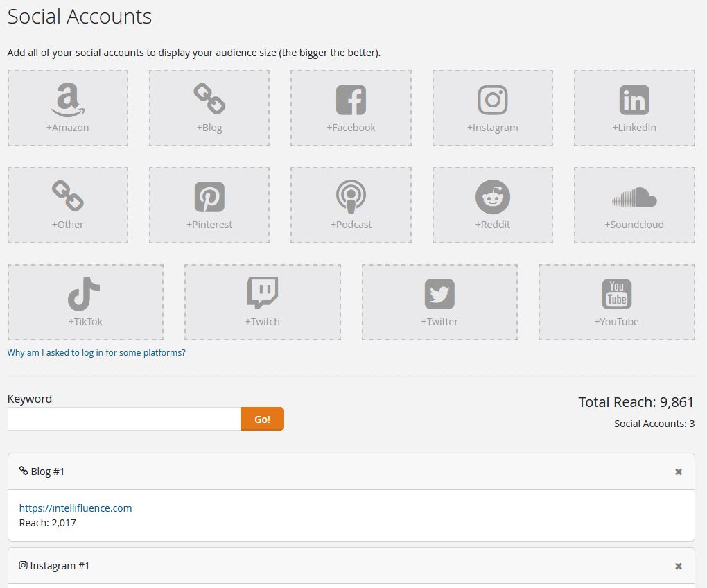The width and height of the screenshot is (707, 588).
Task: Add a Blog account
Action: [209, 108]
